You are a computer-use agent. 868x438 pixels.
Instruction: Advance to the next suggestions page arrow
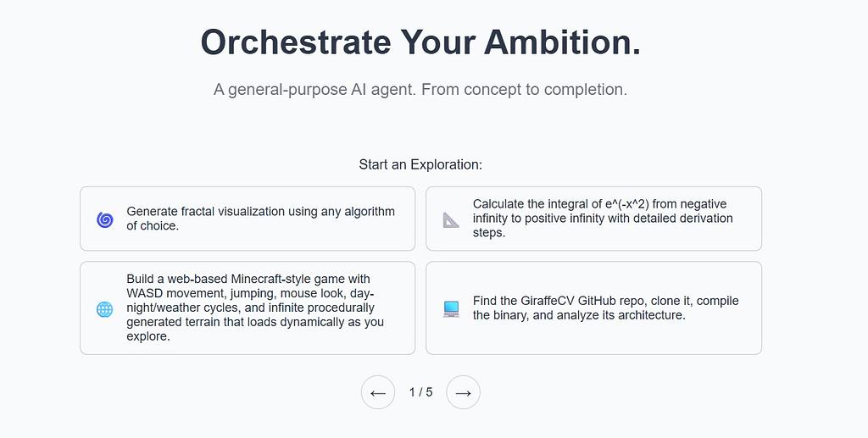click(463, 392)
